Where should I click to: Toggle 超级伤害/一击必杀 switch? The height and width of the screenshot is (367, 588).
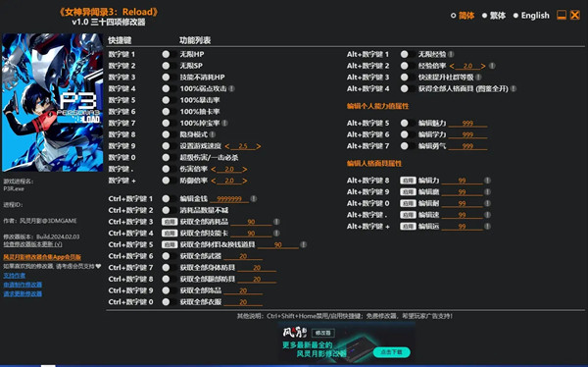[x=169, y=157]
